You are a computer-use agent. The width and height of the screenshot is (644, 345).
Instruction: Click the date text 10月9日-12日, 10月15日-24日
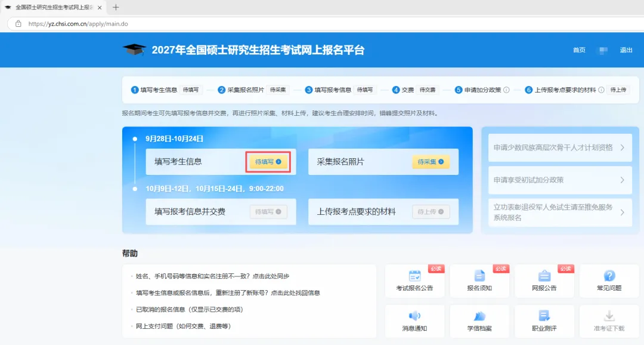click(215, 189)
